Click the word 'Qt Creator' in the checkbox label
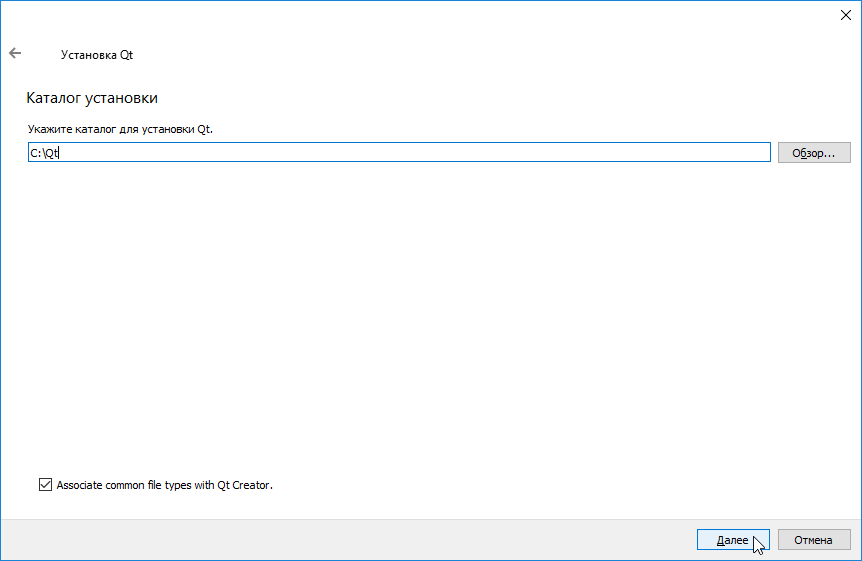862x561 pixels. 243,485
